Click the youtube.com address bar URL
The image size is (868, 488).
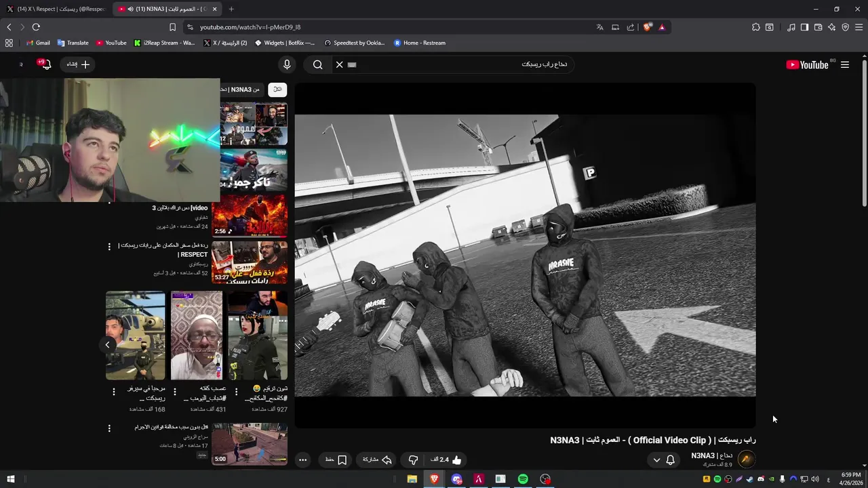(250, 27)
